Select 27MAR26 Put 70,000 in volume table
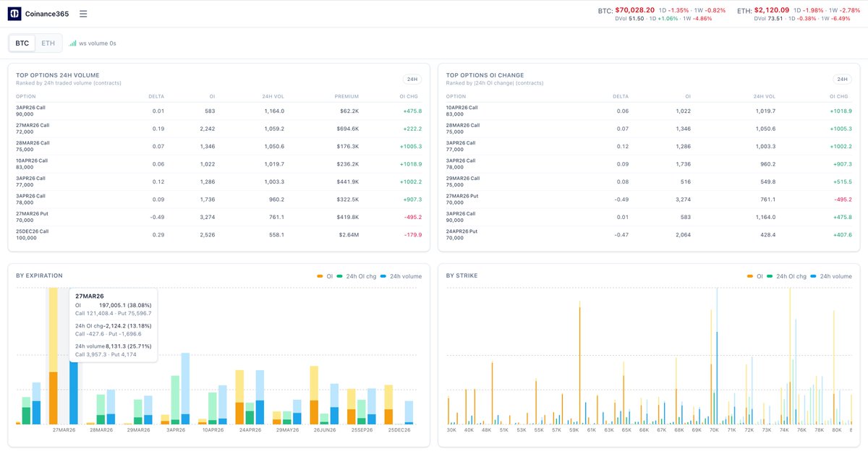This screenshot has width=868, height=467. 218,217
